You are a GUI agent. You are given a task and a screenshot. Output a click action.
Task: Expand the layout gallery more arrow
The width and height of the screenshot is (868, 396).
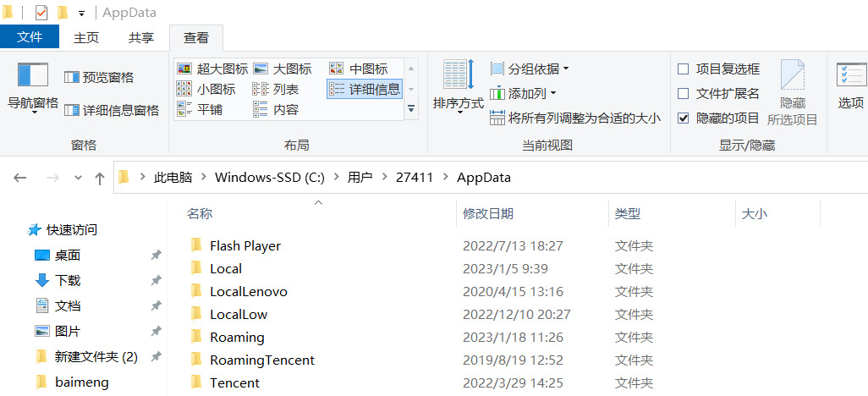coord(411,108)
